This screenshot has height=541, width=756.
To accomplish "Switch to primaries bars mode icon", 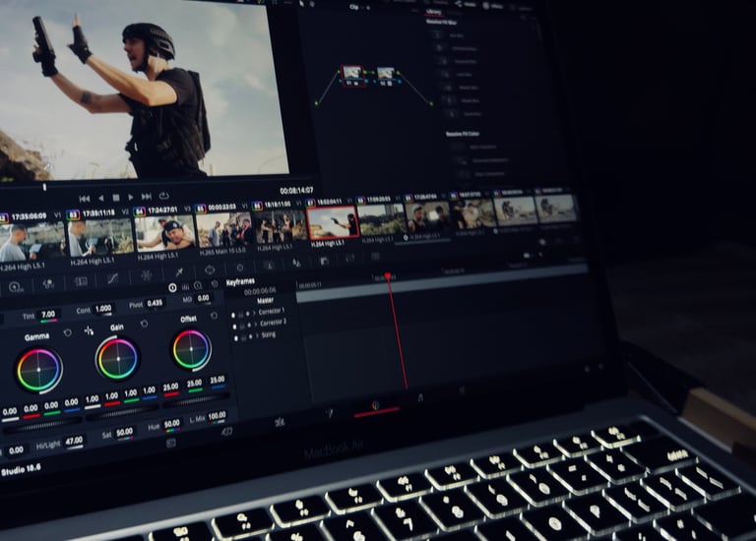I will 185,286.
